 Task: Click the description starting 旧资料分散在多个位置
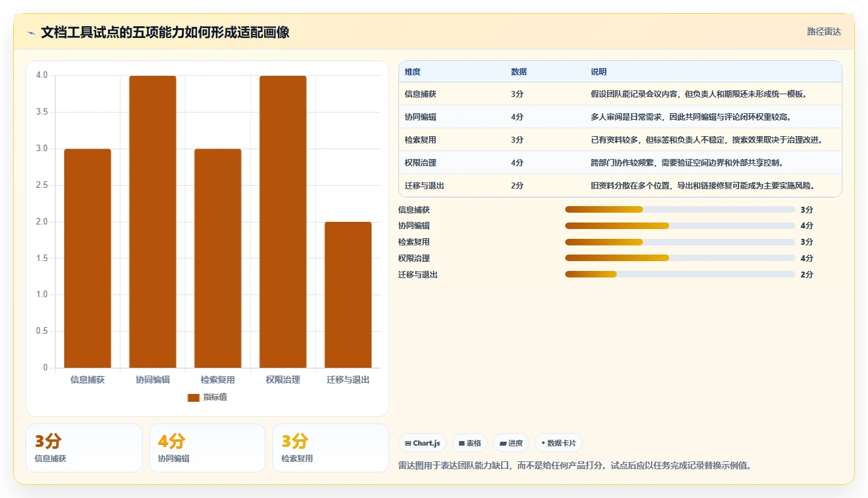point(703,186)
